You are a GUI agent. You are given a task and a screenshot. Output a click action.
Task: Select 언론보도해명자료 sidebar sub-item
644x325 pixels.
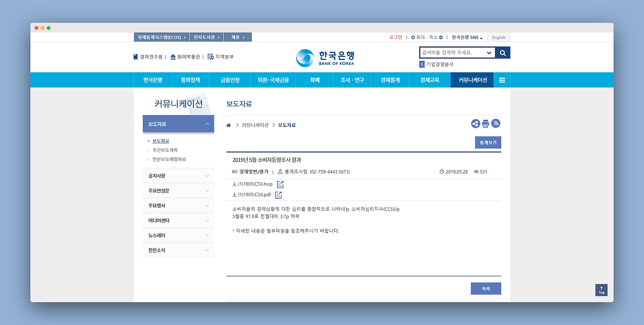click(x=169, y=159)
